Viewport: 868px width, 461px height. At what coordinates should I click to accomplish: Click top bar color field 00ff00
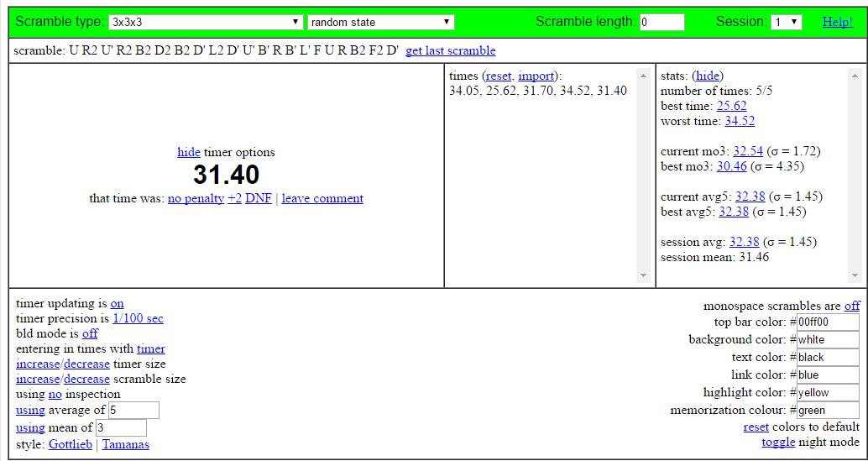coord(829,322)
